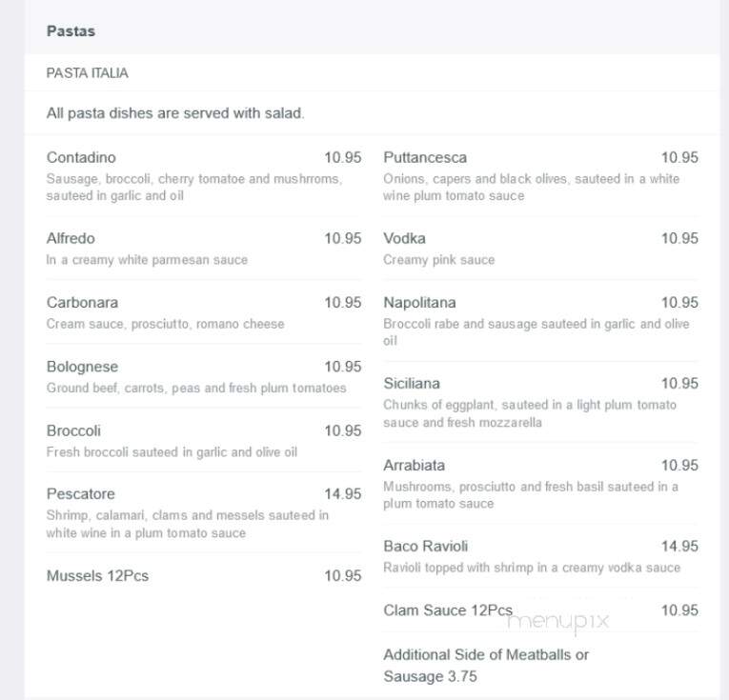The height and width of the screenshot is (700, 729).
Task: Select the Broccoli pasta entry
Action: point(73,430)
